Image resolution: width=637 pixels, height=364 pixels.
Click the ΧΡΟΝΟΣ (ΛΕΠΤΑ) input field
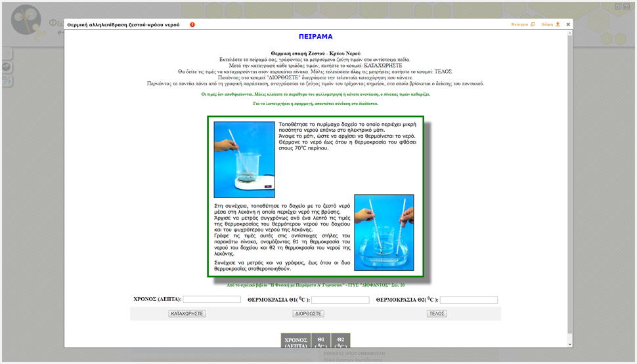point(211,300)
